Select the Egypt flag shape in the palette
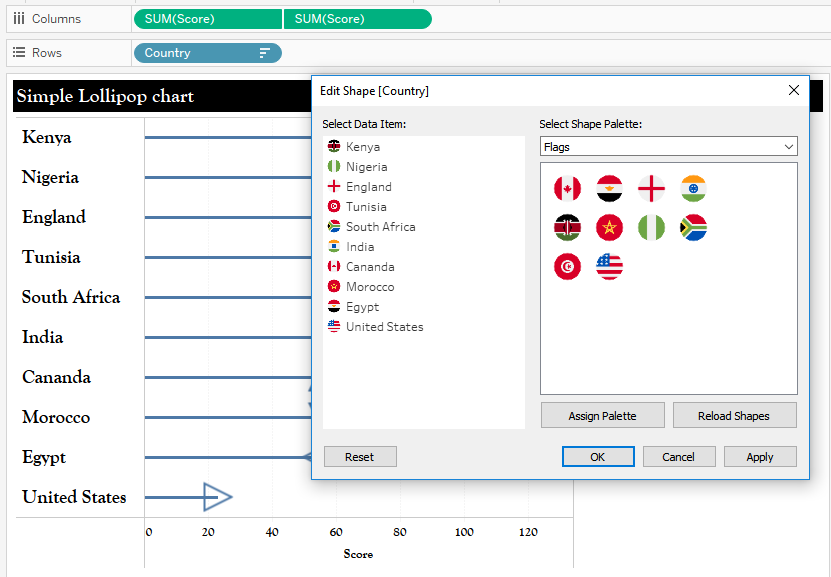 pos(609,187)
